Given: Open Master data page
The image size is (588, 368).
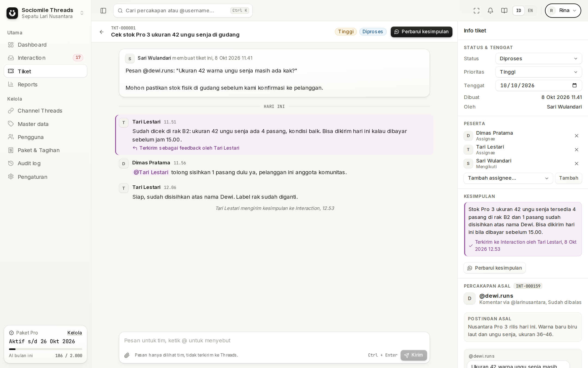Looking at the screenshot, I should click(45, 124).
